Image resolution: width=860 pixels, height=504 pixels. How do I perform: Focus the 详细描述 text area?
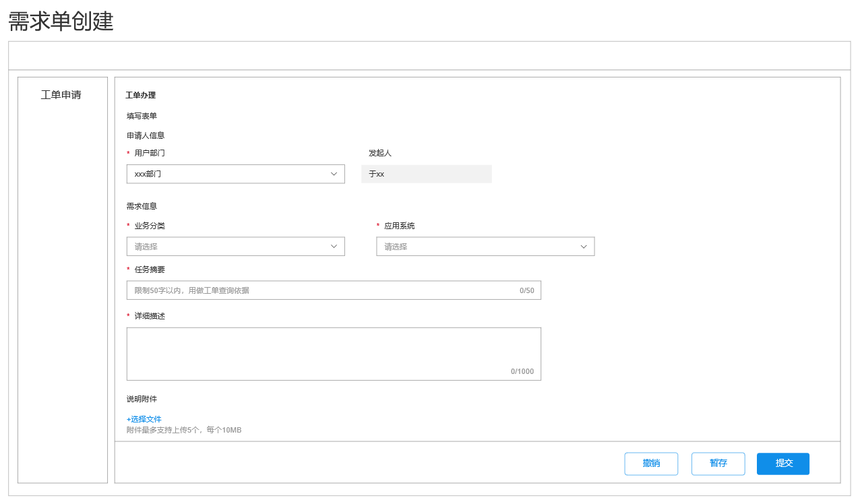pyautogui.click(x=333, y=350)
